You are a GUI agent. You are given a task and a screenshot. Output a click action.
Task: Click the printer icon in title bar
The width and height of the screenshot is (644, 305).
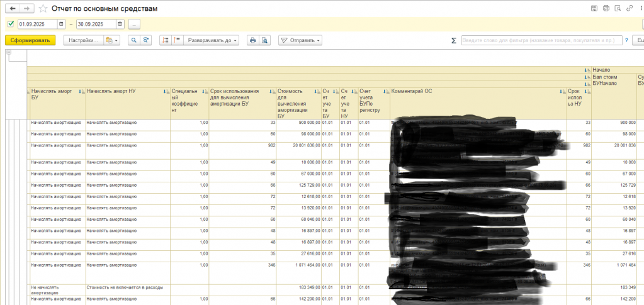pyautogui.click(x=606, y=8)
